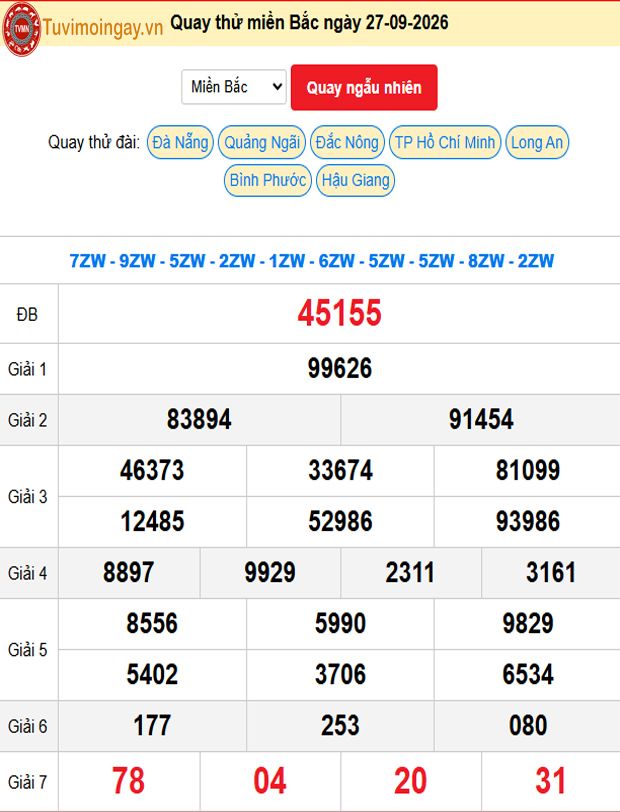The image size is (620, 812).
Task: Select the Hậu Giang station link
Action: [355, 180]
